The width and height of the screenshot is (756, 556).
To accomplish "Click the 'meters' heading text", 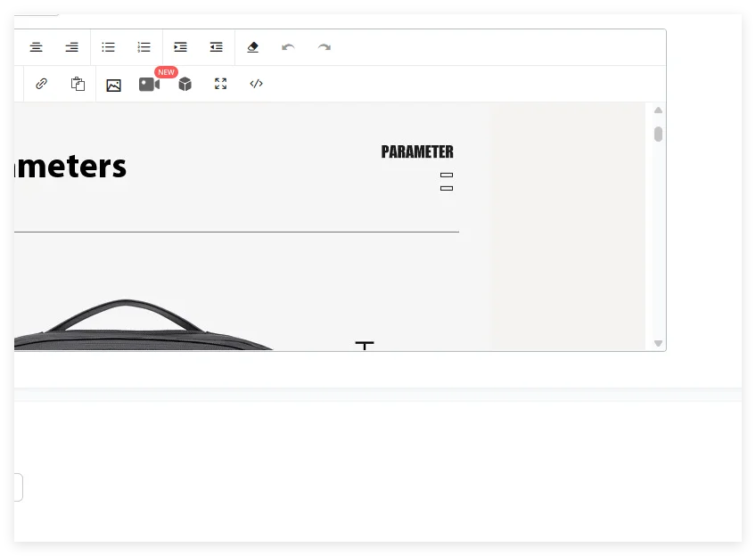I will [71, 167].
